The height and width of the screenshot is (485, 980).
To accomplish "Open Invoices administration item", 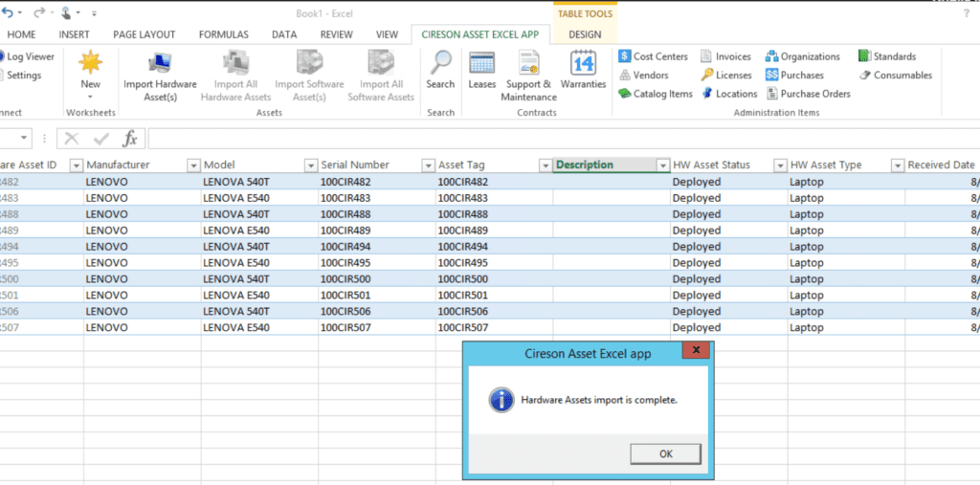I will (x=725, y=56).
